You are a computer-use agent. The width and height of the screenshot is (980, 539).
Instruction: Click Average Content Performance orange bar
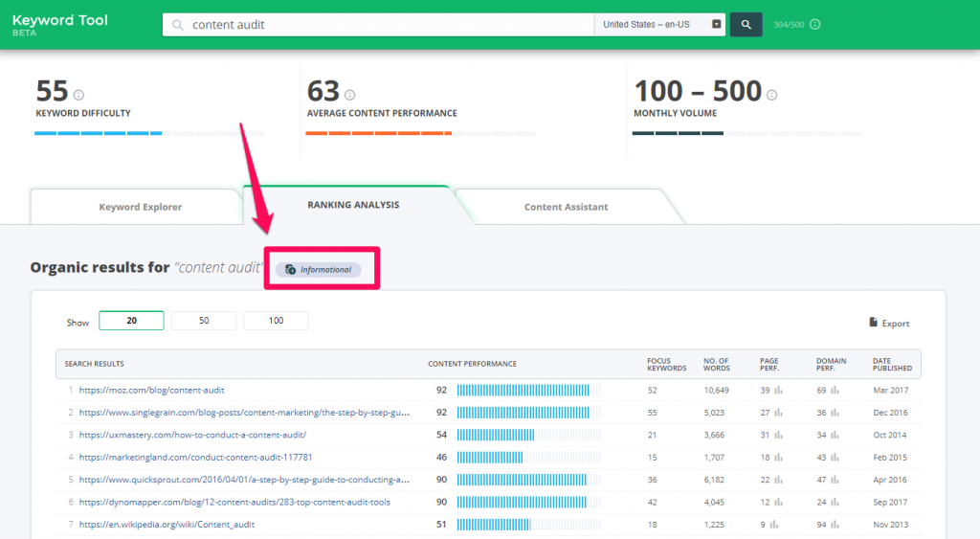421,133
